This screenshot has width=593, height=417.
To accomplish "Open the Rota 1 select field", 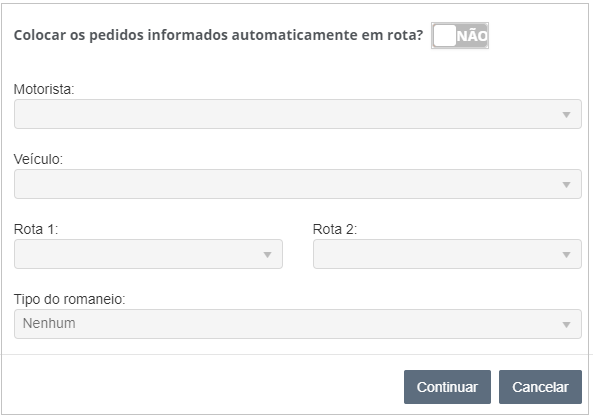I will click(148, 254).
